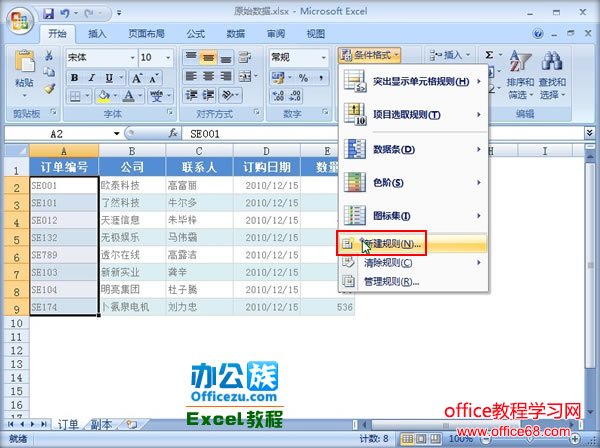
Task: Apply percent style
Action: (303, 78)
